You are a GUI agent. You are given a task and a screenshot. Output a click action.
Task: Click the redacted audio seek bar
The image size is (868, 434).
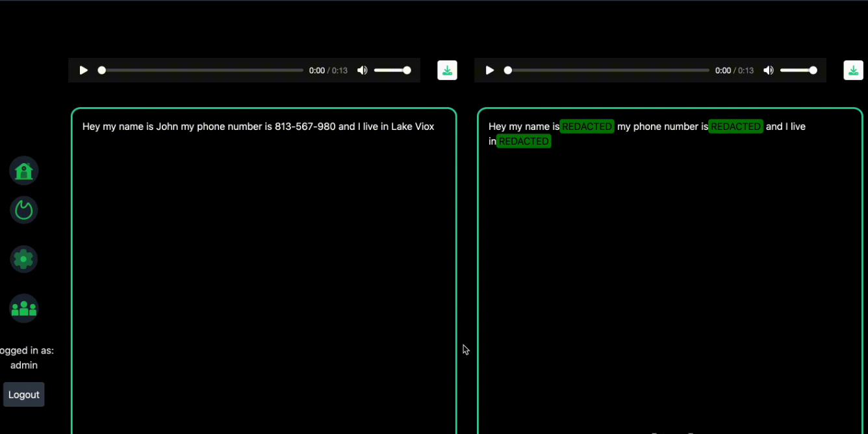[x=607, y=70]
